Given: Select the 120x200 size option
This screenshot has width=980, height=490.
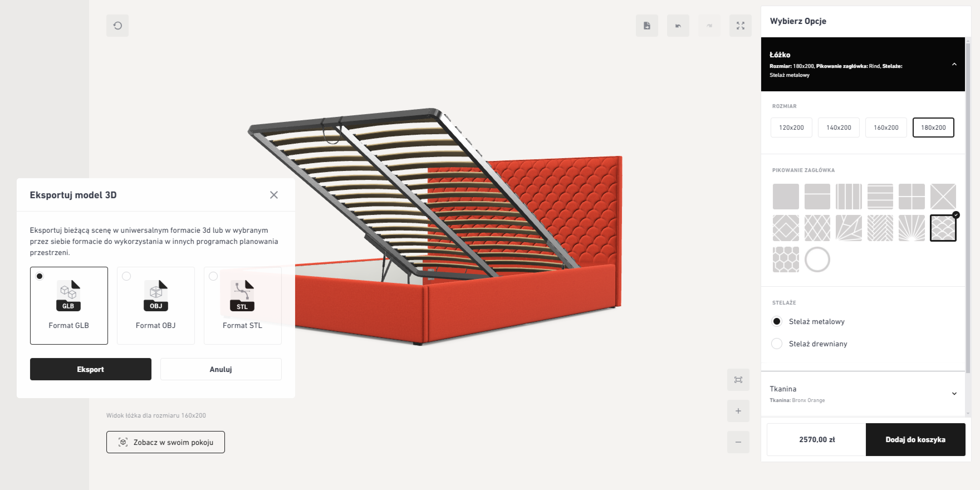Looking at the screenshot, I should click(791, 128).
